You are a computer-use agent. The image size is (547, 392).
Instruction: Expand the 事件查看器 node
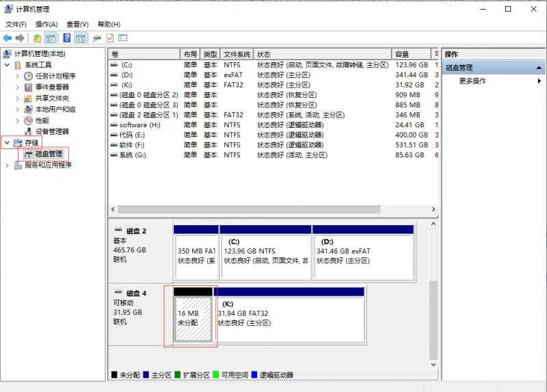coord(18,88)
